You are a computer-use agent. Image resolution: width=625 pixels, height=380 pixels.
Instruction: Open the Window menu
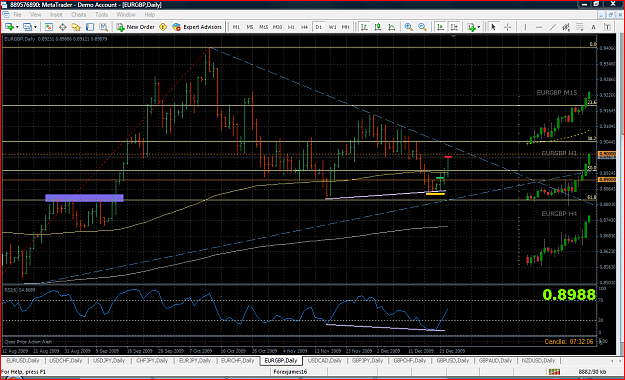point(126,15)
